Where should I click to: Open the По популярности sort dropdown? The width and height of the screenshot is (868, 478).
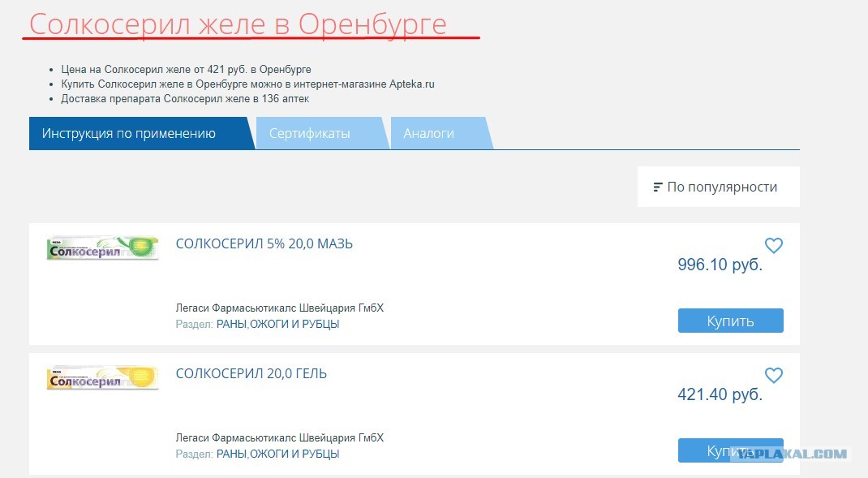(x=718, y=187)
